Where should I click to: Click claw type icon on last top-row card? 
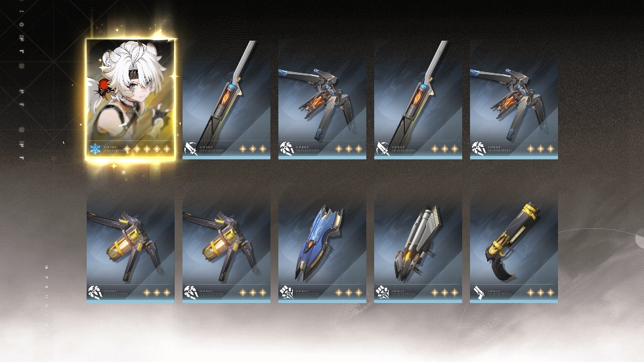(479, 149)
